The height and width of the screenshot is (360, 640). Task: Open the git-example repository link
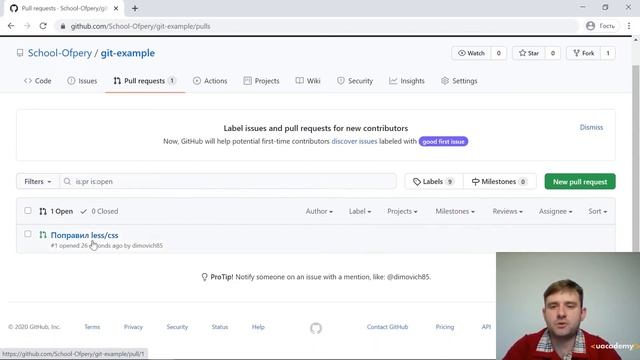pos(128,53)
